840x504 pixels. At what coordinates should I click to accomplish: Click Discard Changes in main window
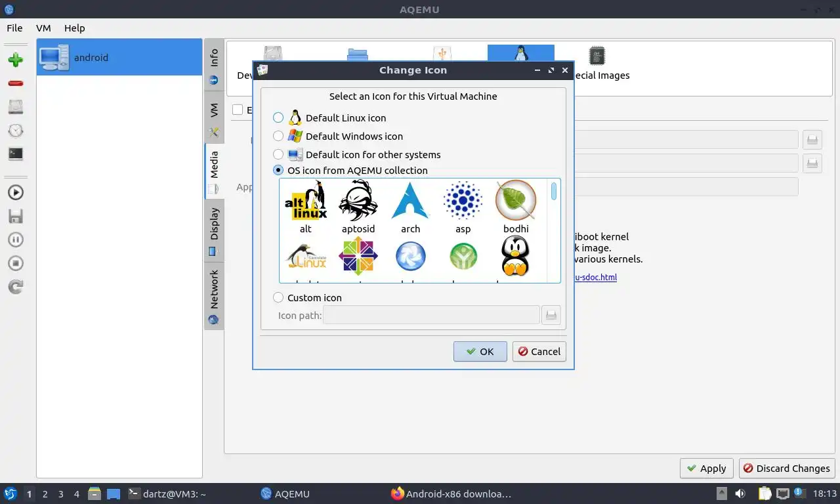pos(786,468)
